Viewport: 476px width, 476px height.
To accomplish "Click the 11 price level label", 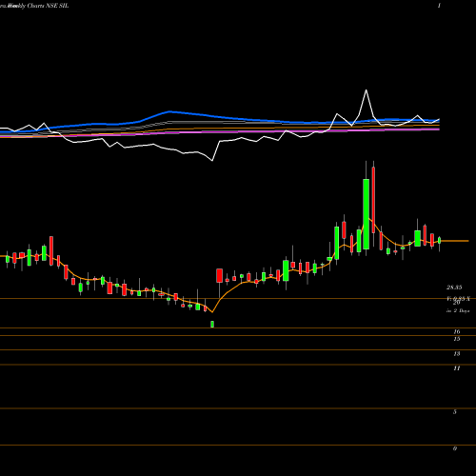I will 457,368.
